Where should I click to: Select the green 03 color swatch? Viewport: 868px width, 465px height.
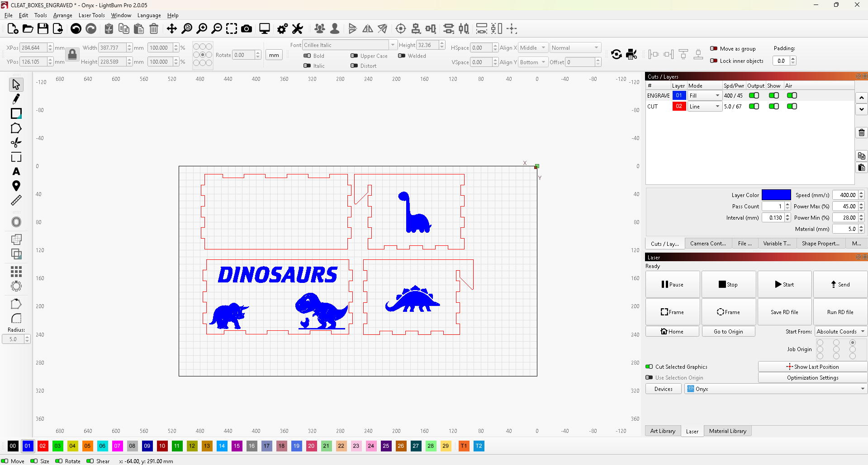click(x=57, y=446)
